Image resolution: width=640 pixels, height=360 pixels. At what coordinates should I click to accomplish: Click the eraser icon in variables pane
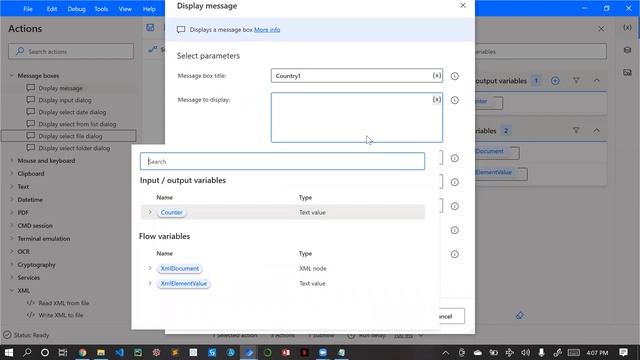point(520,316)
